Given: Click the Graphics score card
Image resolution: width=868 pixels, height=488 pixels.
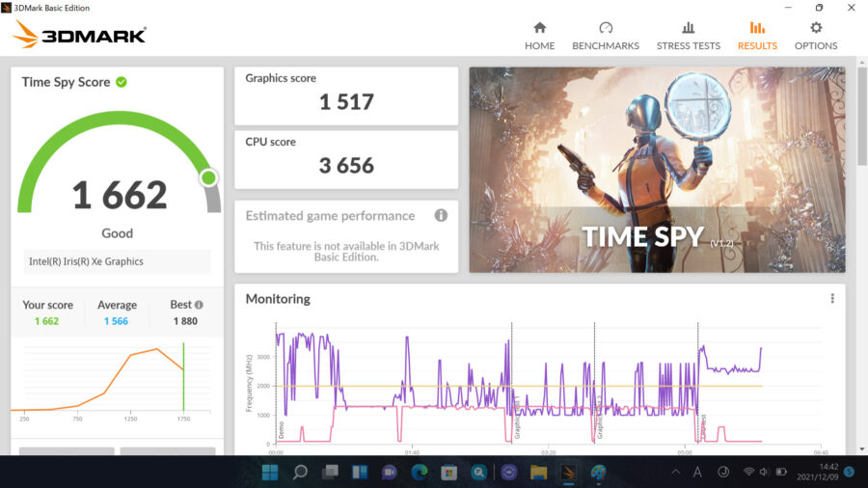Looking at the screenshot, I should point(346,95).
